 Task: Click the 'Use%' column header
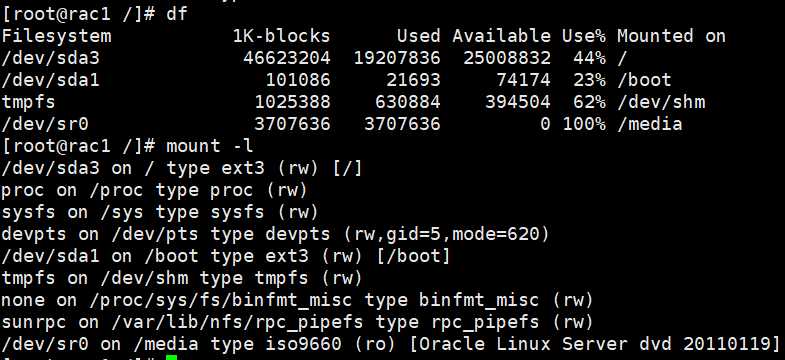coord(584,36)
